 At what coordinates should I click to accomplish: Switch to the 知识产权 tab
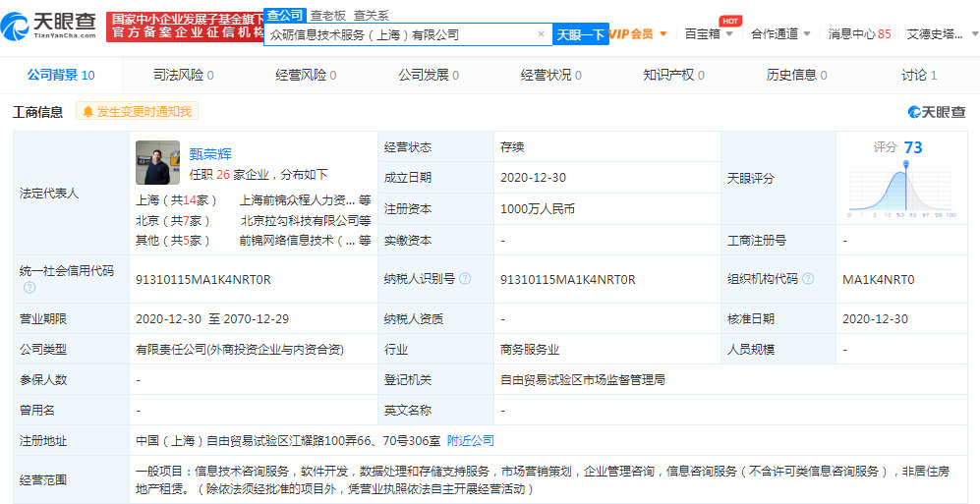pyautogui.click(x=673, y=75)
